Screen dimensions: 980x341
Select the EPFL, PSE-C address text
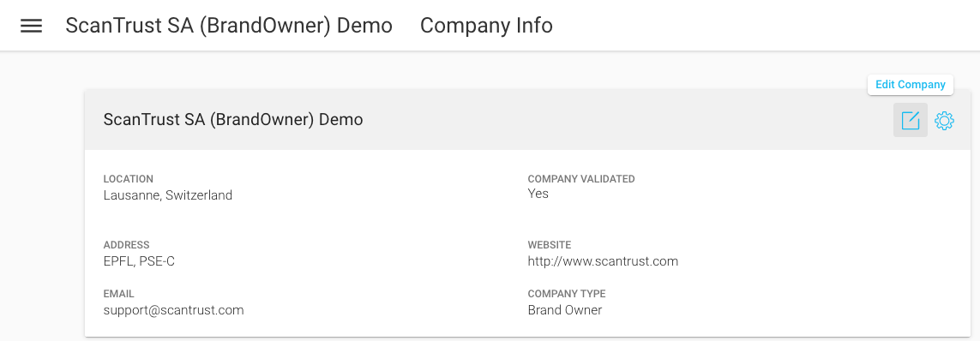pyautogui.click(x=139, y=261)
